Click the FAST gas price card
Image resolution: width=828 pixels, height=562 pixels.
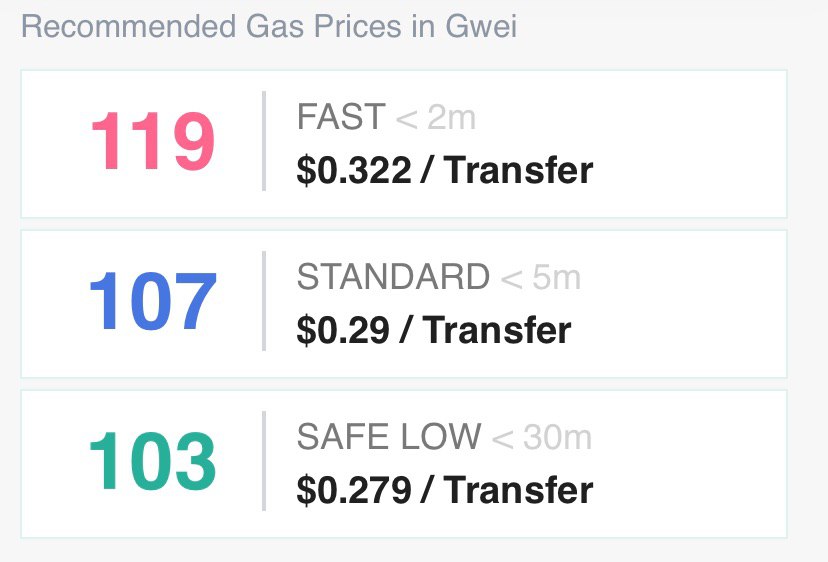tap(404, 144)
